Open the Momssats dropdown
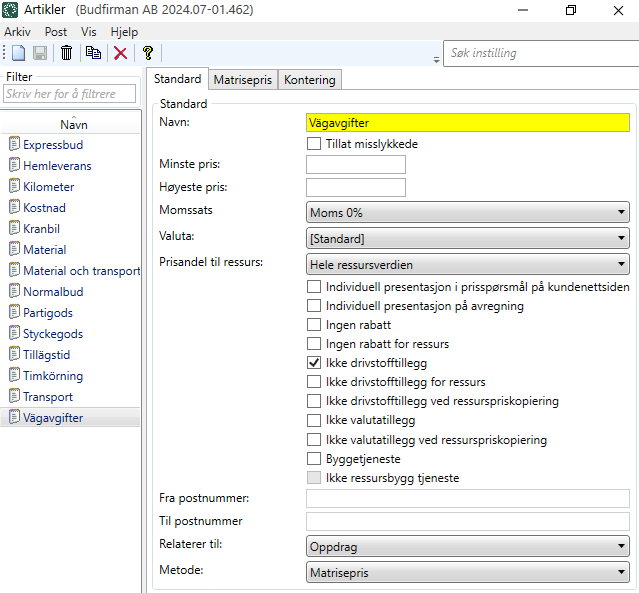The height and width of the screenshot is (593, 639). click(467, 212)
